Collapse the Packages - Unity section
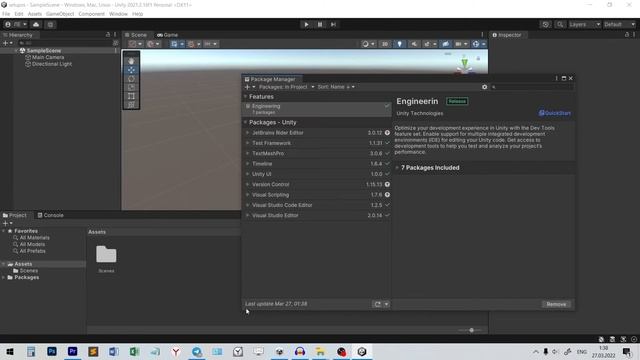The image size is (640, 360). 246,122
